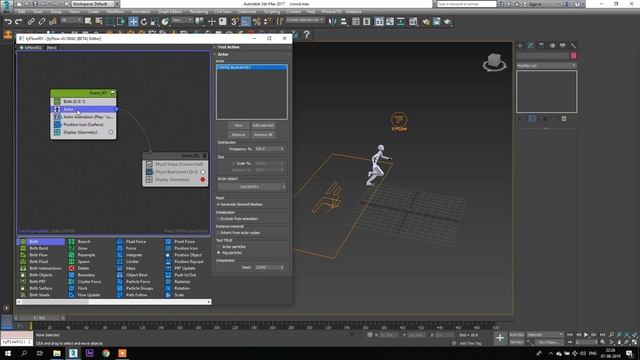640x360 pixels.
Task: Pick the red Delete operator icon
Action: 71,268
